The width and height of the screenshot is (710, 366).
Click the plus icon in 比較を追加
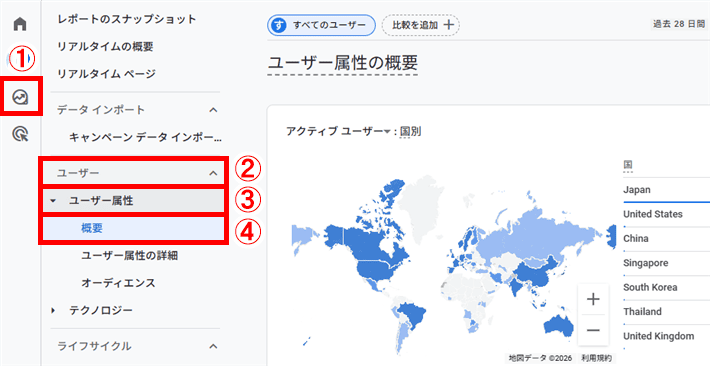[448, 25]
